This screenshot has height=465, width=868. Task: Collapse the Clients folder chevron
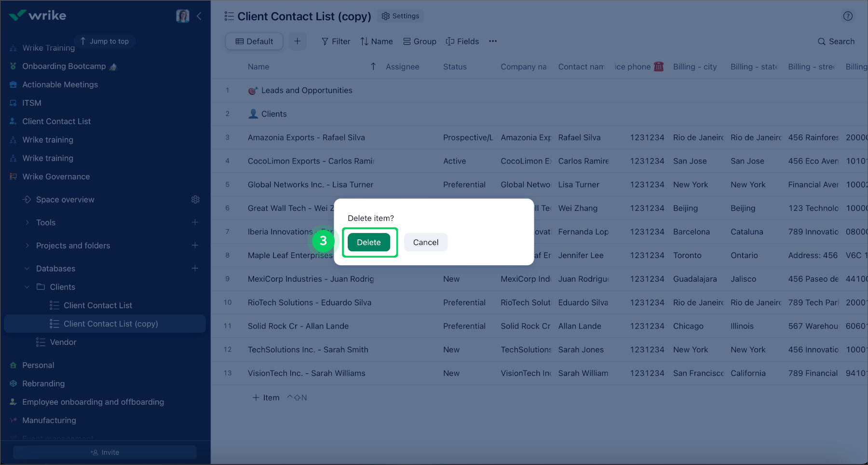coord(27,287)
